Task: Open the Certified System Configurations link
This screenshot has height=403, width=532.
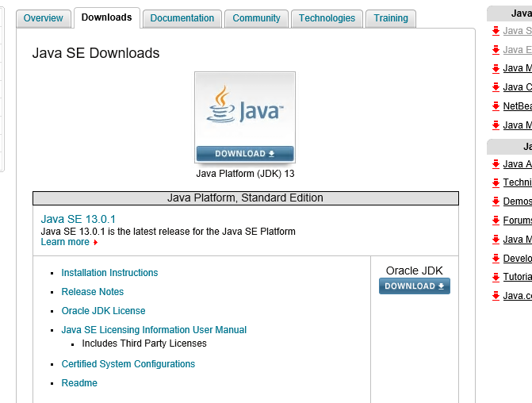Action: click(128, 364)
